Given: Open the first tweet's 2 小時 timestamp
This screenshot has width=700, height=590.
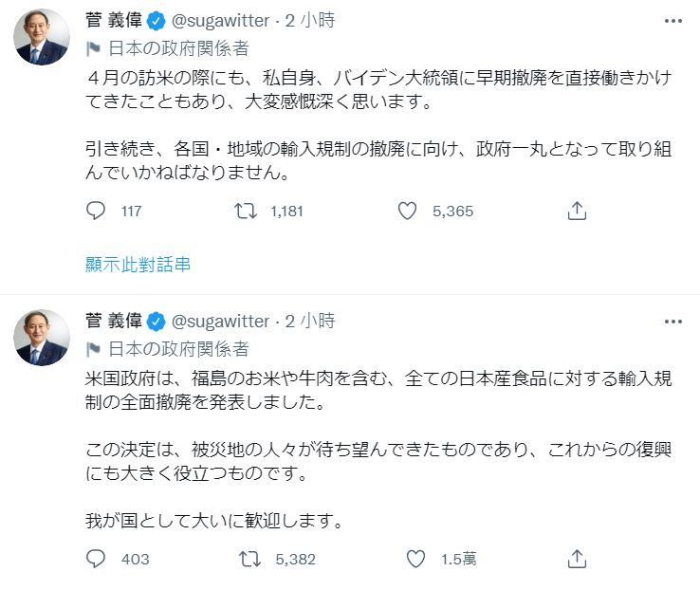Looking at the screenshot, I should pyautogui.click(x=309, y=20).
